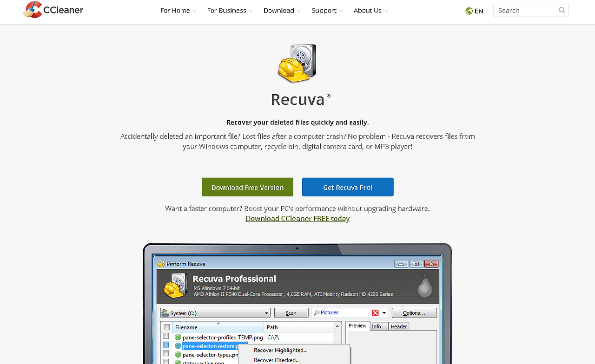Viewport: 595px width, 364px height.
Task: Click the magnifier icon in the Pictures filter
Action: point(317,312)
